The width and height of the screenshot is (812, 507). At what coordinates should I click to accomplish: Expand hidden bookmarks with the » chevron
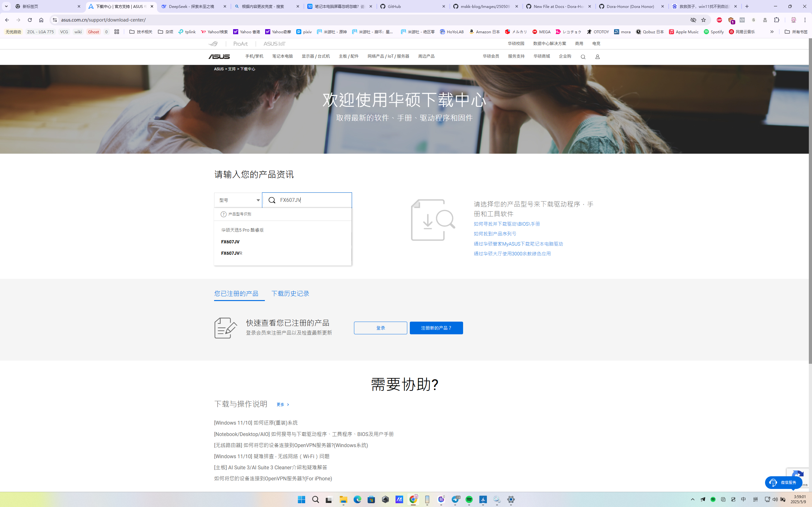772,31
